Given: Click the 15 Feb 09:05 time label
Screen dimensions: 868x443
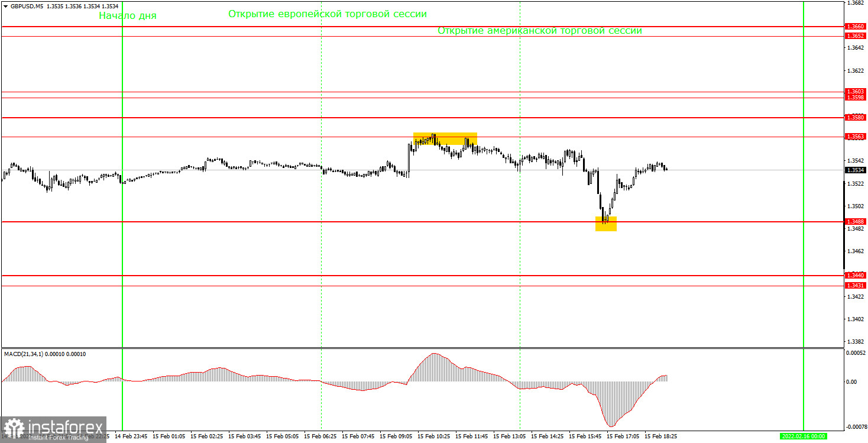Looking at the screenshot, I should 396,436.
